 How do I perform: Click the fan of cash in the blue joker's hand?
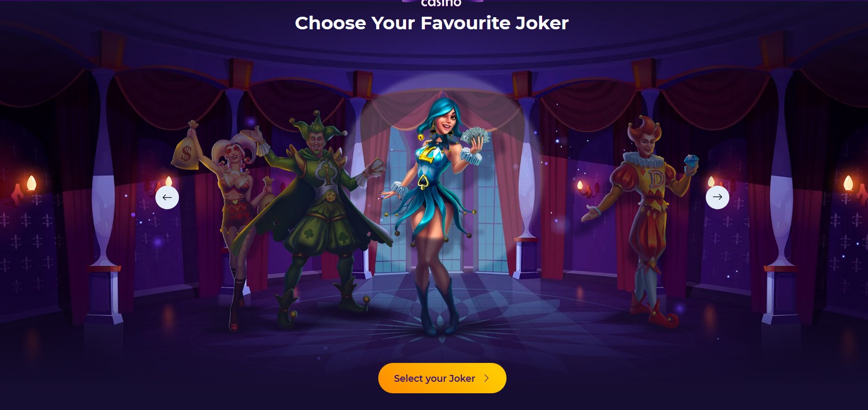(476, 139)
